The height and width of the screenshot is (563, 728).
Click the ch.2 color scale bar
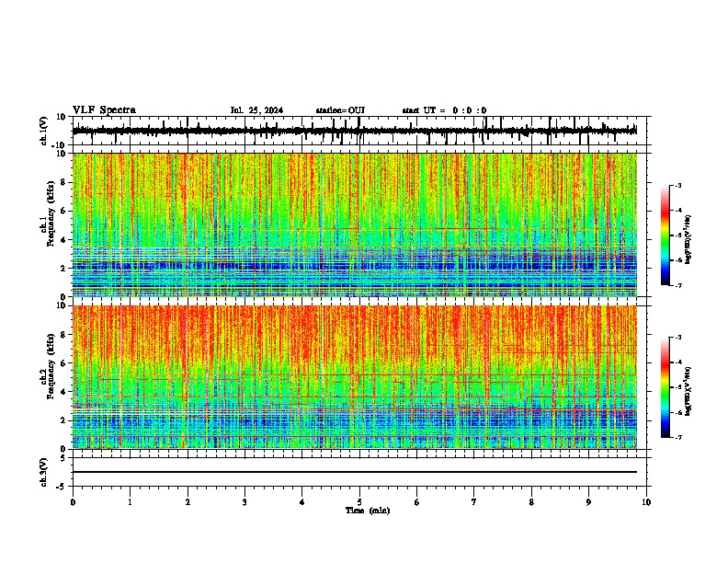click(665, 387)
